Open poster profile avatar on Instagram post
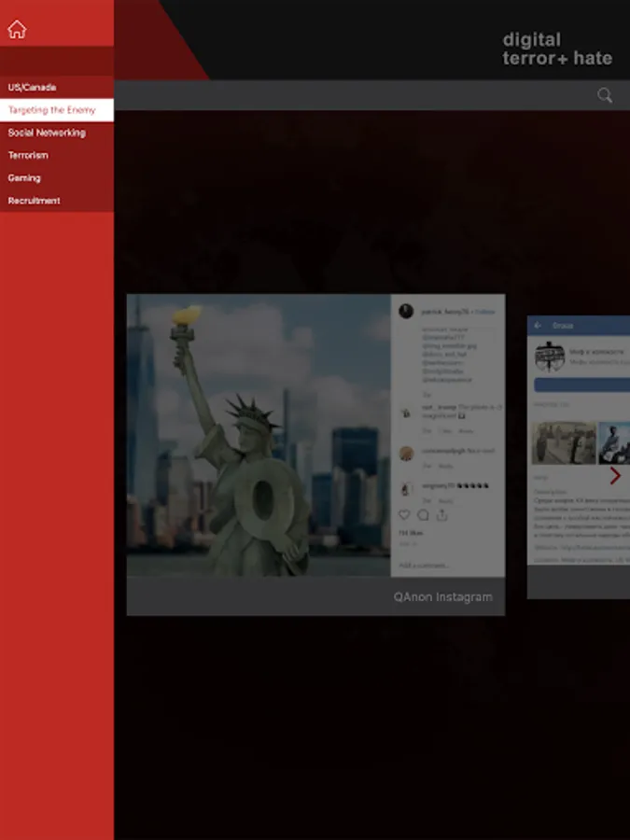Image resolution: width=630 pixels, height=840 pixels. 406,311
